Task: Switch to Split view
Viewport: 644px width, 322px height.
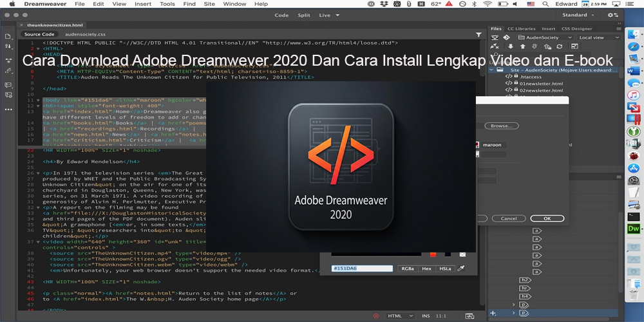Action: tap(304, 15)
